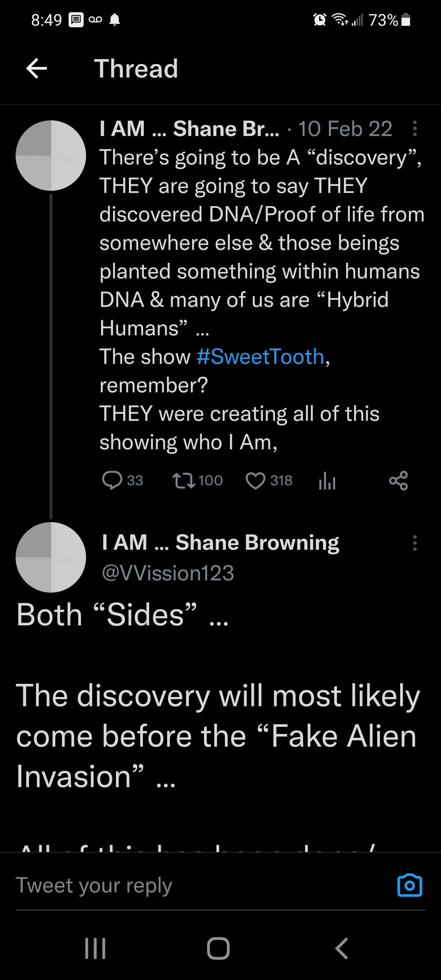Open more options on the 10 Feb 22 tweet
The image size is (441, 980).
415,129
